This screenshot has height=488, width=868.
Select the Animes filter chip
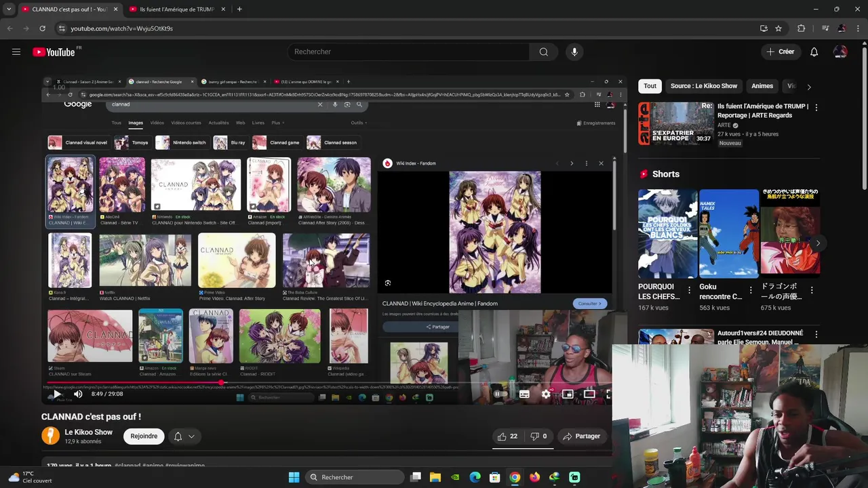click(x=762, y=86)
